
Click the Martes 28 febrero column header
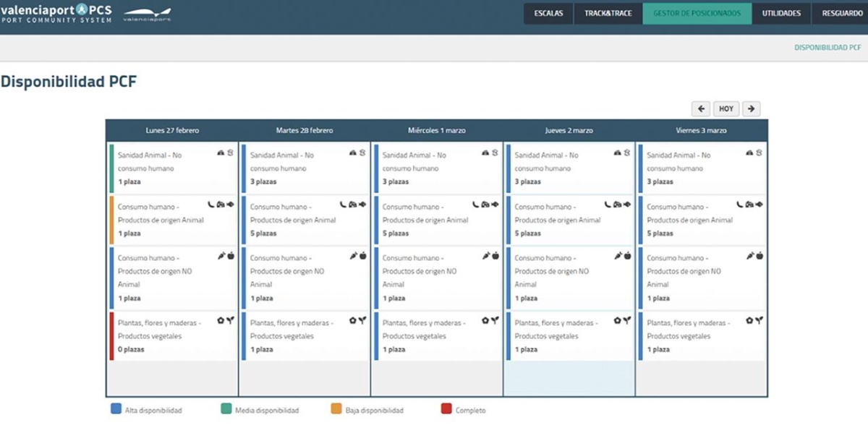point(305,131)
